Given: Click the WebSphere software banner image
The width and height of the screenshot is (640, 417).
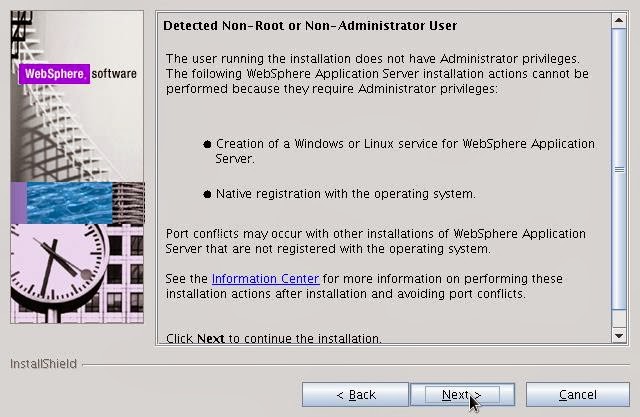Looking at the screenshot, I should [77, 167].
